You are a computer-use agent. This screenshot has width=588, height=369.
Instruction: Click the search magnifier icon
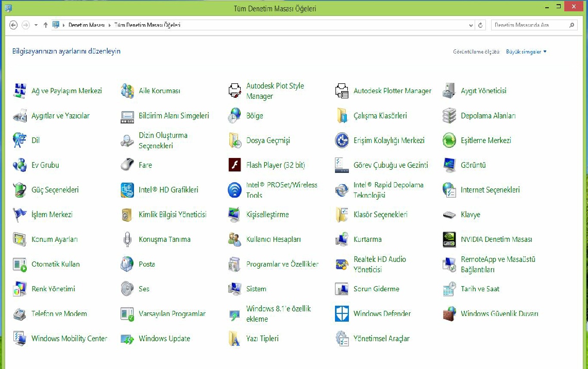pos(572,25)
